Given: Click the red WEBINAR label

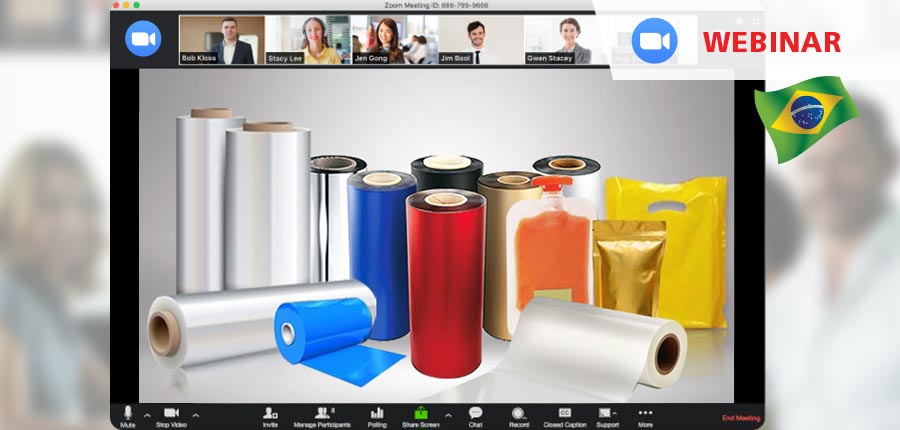Looking at the screenshot, I should (x=770, y=42).
